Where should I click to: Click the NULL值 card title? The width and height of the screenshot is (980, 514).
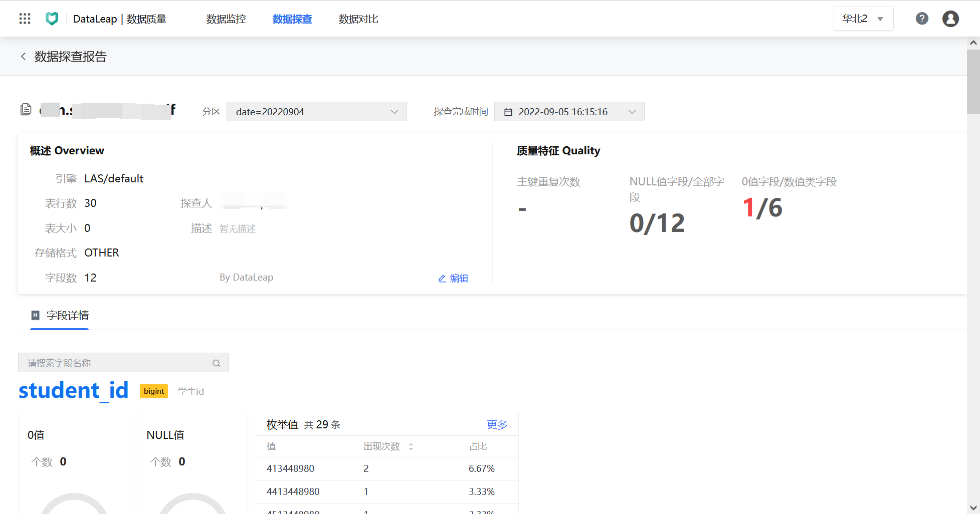pos(165,435)
